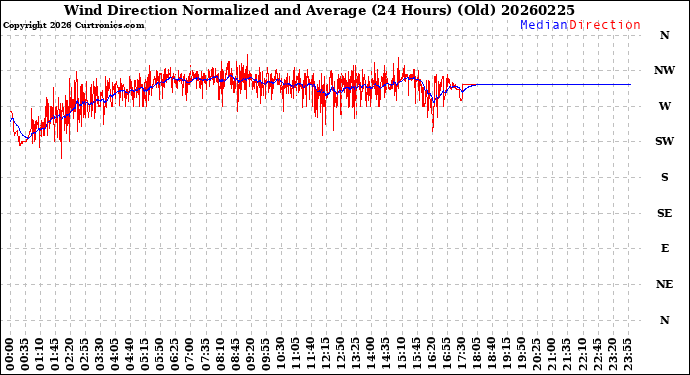Click the 08:10 time label
The image size is (690, 375).
(220, 354)
